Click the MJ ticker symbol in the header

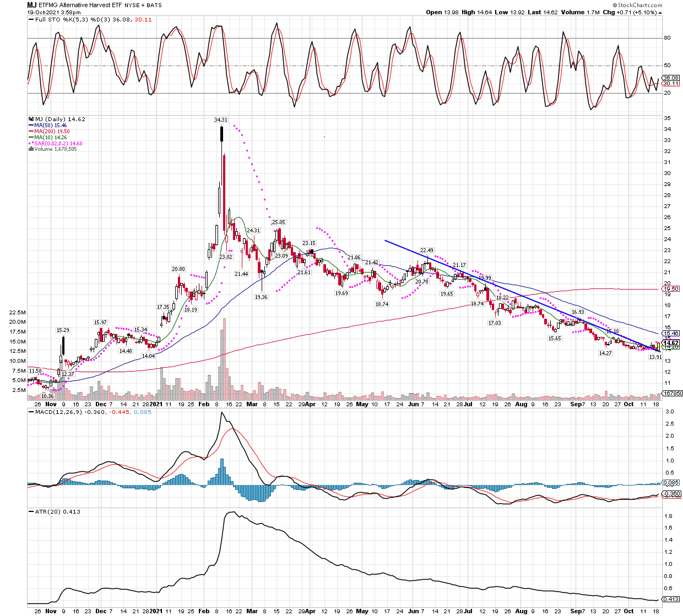point(32,4)
